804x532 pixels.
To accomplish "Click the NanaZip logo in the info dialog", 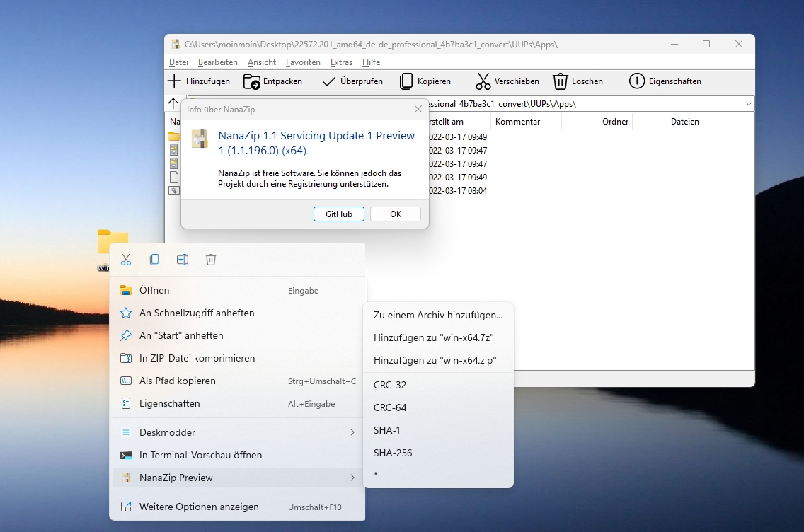I will (x=200, y=139).
